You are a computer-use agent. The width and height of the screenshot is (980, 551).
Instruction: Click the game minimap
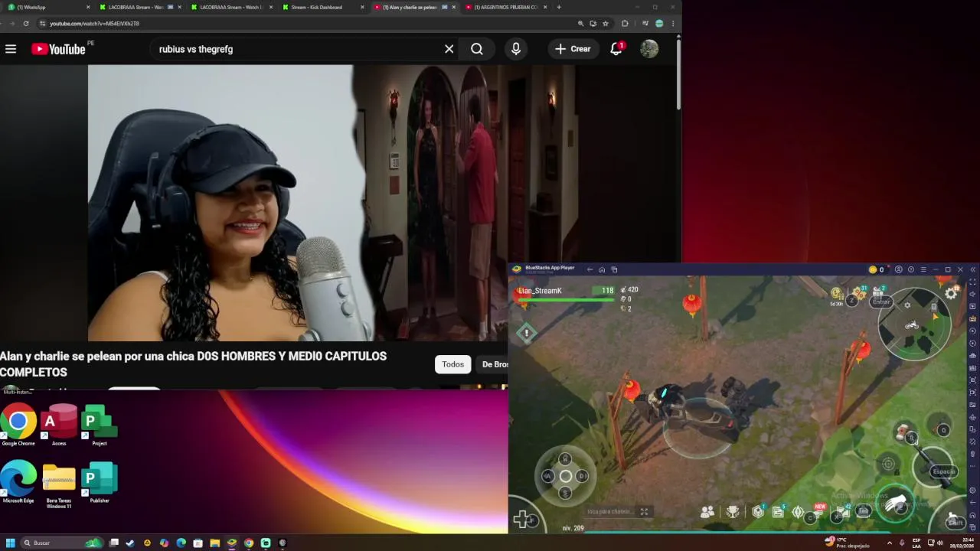[914, 325]
